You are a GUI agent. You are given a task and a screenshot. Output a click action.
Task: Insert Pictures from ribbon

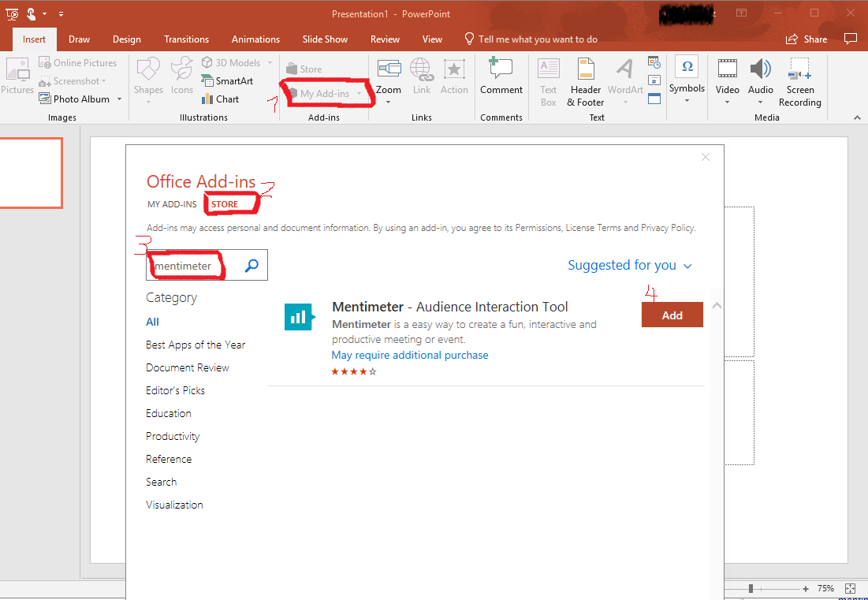(17, 76)
